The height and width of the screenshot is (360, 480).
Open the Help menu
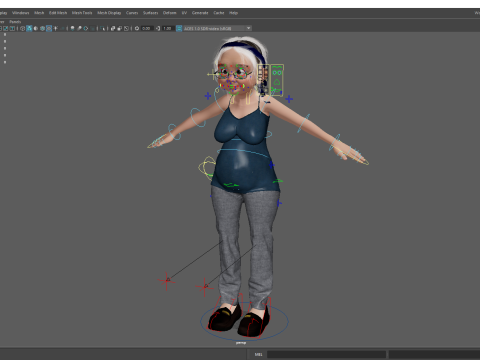[233, 13]
